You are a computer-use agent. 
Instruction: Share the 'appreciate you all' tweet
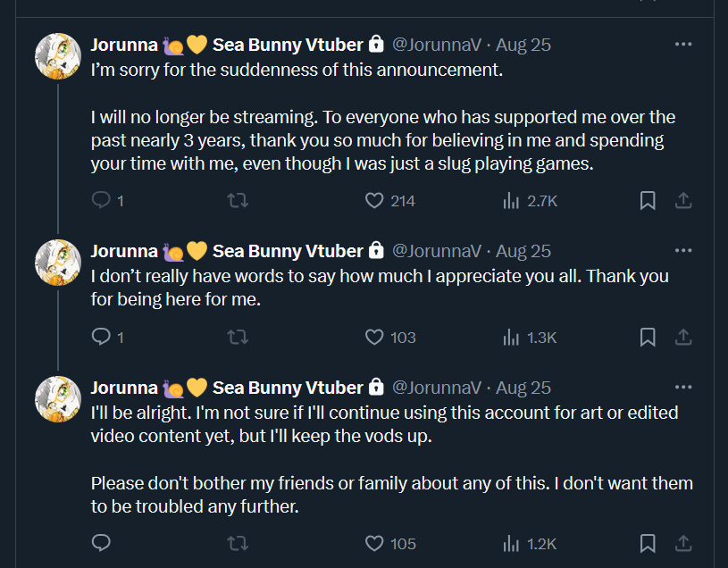[x=683, y=337]
